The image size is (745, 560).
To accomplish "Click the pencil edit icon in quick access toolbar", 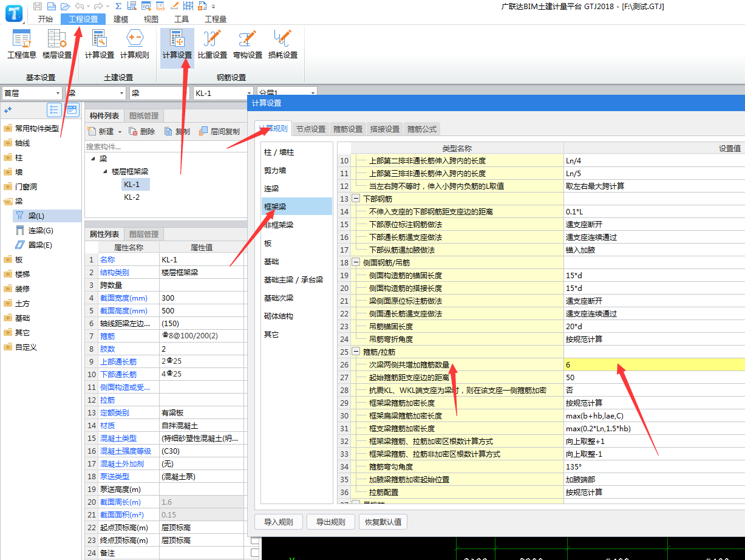I will coord(174,6).
